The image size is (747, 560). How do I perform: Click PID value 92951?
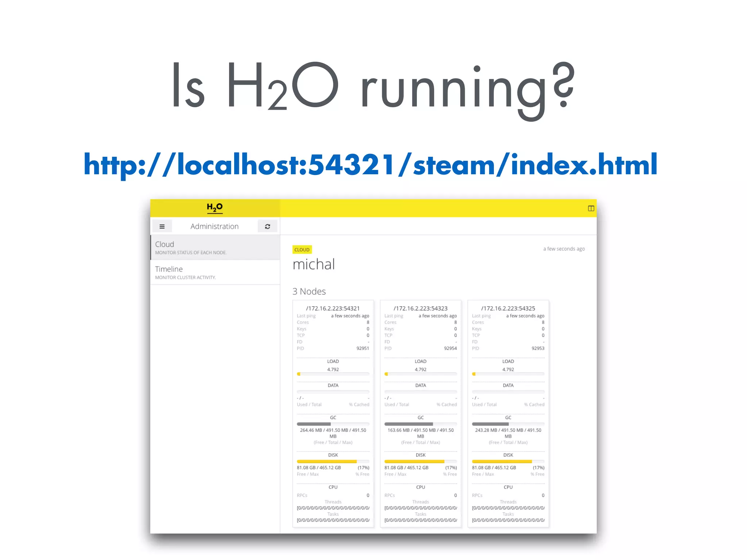363,349
